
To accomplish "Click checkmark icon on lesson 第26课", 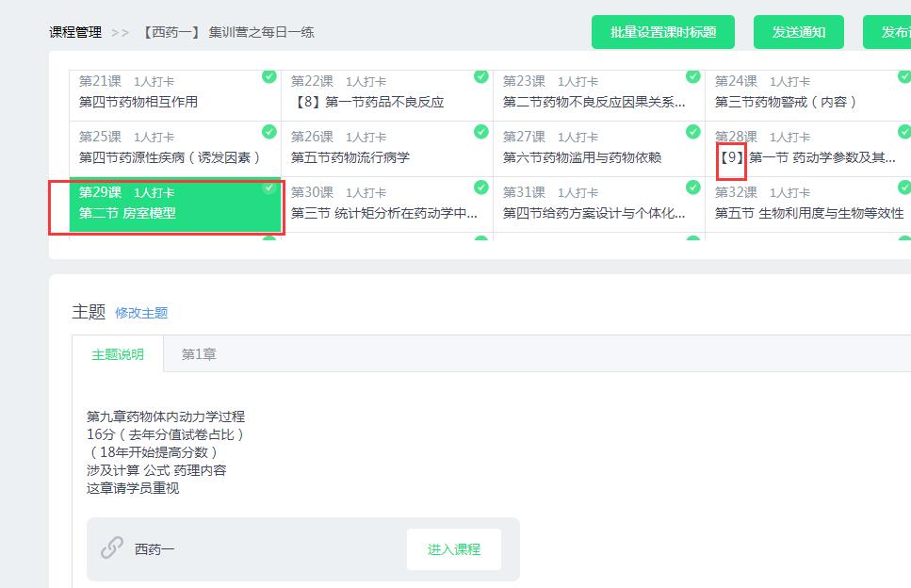I will (481, 132).
